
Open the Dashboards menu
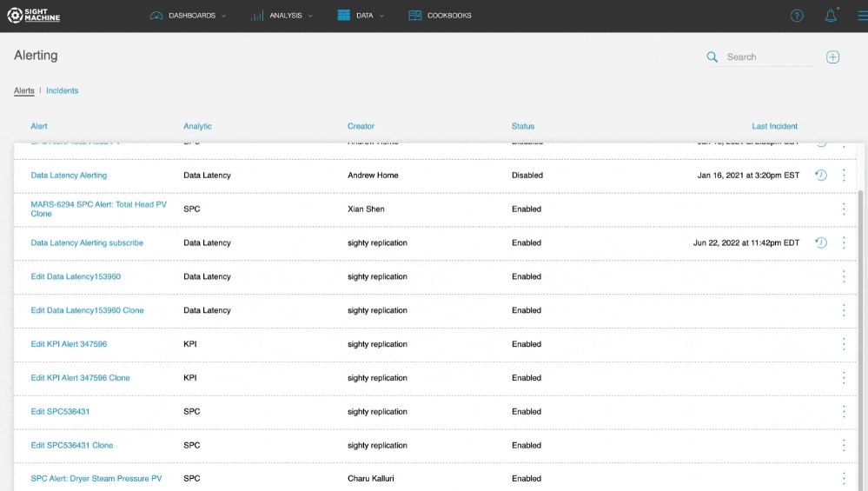point(191,16)
